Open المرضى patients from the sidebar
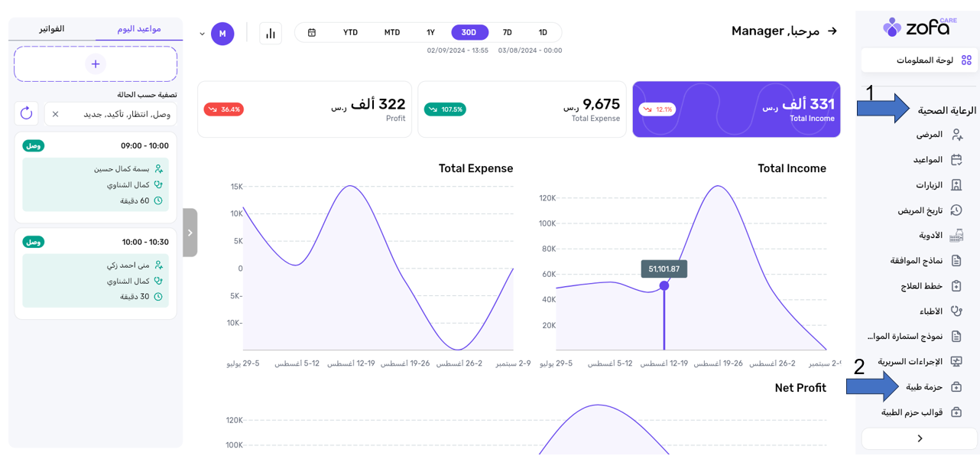 coord(930,135)
